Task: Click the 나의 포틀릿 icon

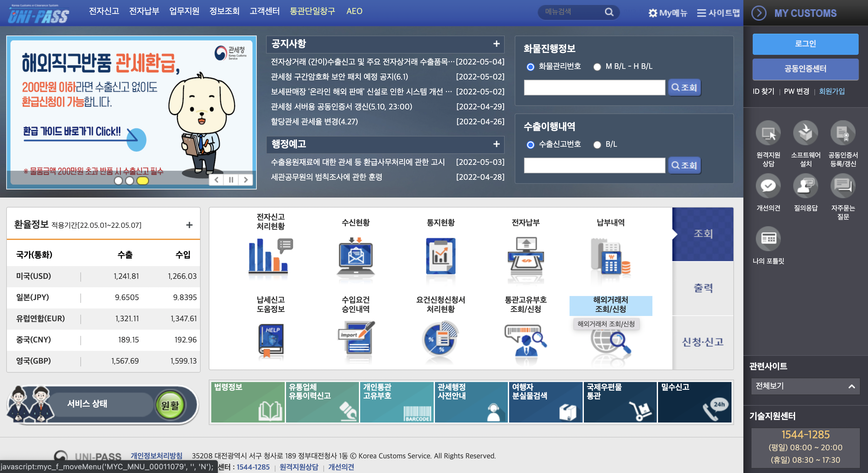Action: [768, 239]
